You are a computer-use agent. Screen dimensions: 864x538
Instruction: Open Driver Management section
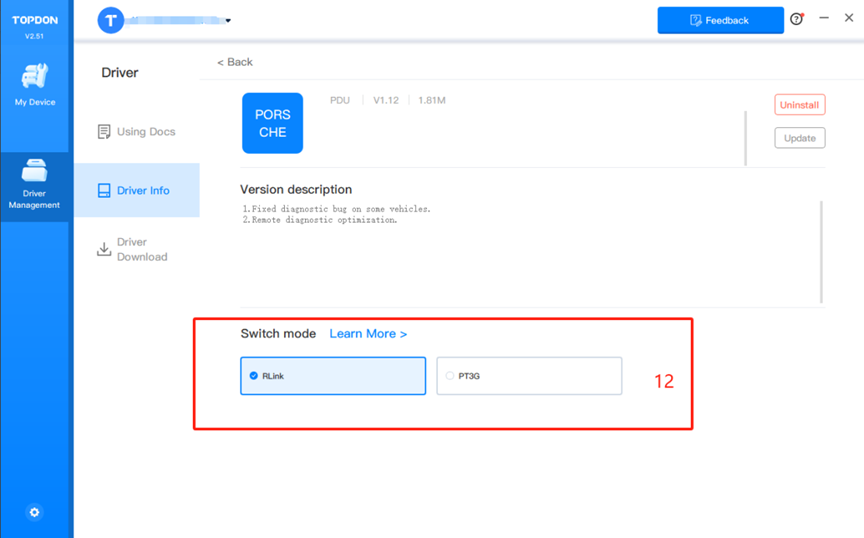34,185
